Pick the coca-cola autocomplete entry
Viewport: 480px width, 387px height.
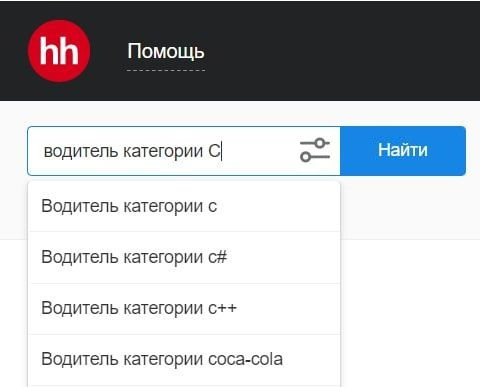[184, 360]
